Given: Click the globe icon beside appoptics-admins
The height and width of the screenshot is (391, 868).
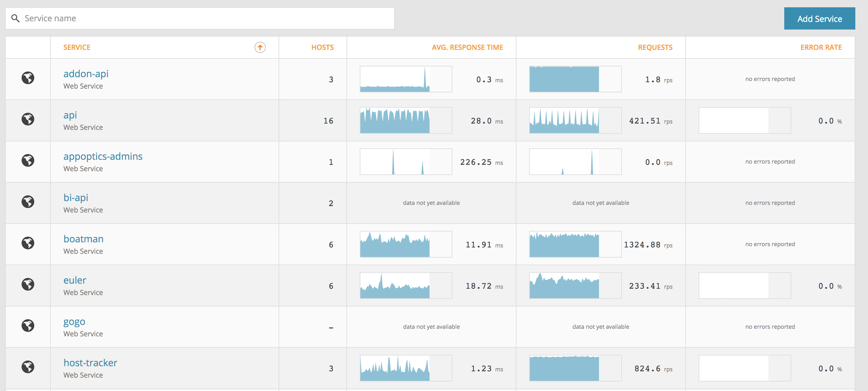Looking at the screenshot, I should pos(28,161).
